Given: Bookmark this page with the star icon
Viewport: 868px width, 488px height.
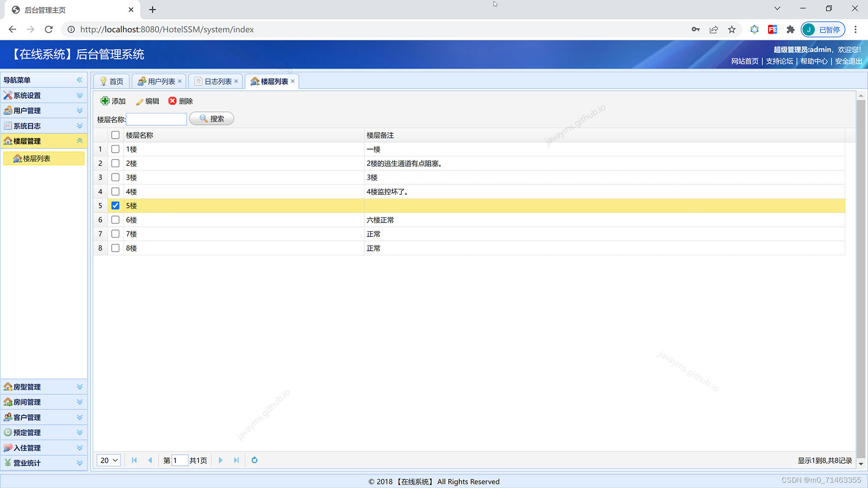Looking at the screenshot, I should pos(731,29).
